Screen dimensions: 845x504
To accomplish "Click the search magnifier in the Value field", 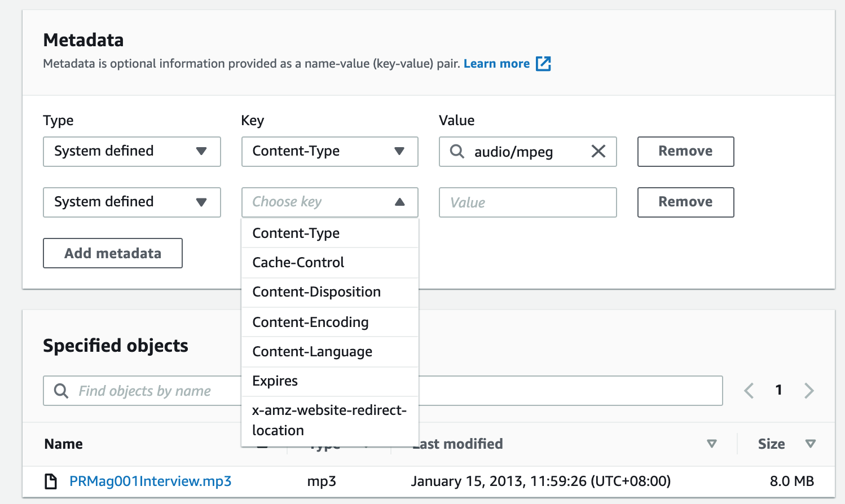I will pos(456,152).
